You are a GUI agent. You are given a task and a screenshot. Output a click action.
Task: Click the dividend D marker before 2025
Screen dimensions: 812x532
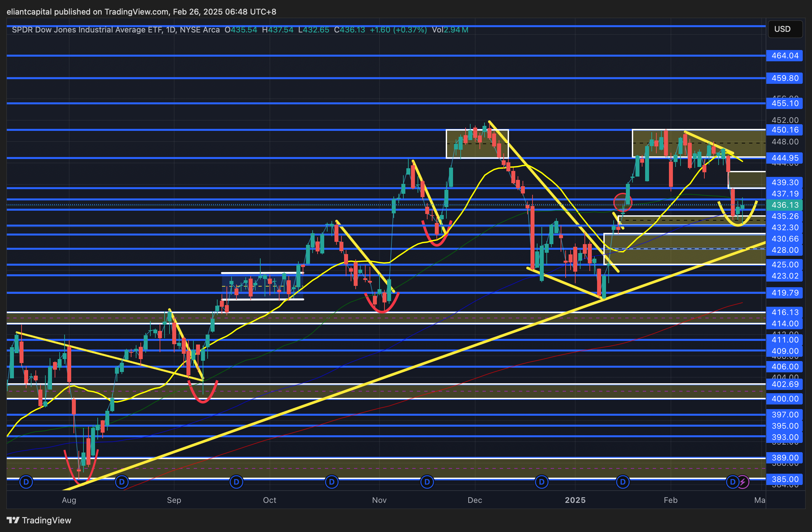(x=542, y=482)
